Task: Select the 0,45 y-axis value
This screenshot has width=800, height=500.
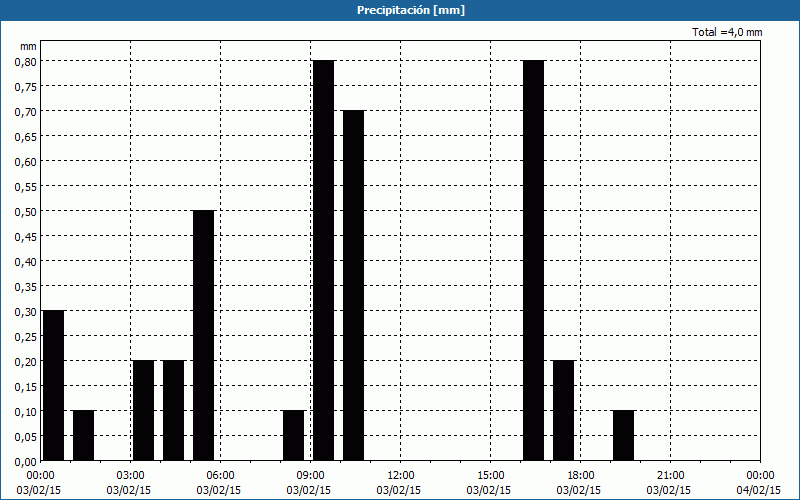Action: (x=26, y=237)
